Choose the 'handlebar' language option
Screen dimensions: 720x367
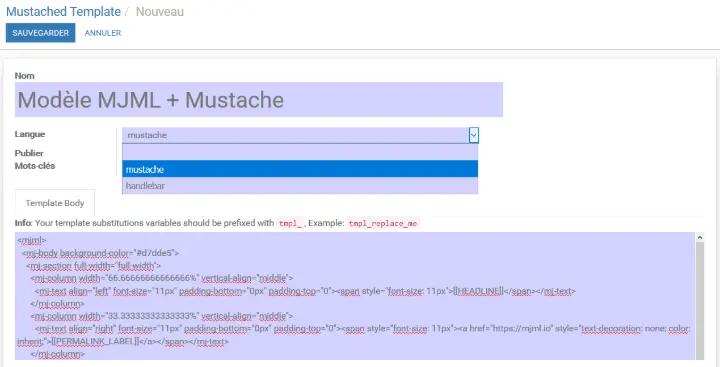point(300,186)
